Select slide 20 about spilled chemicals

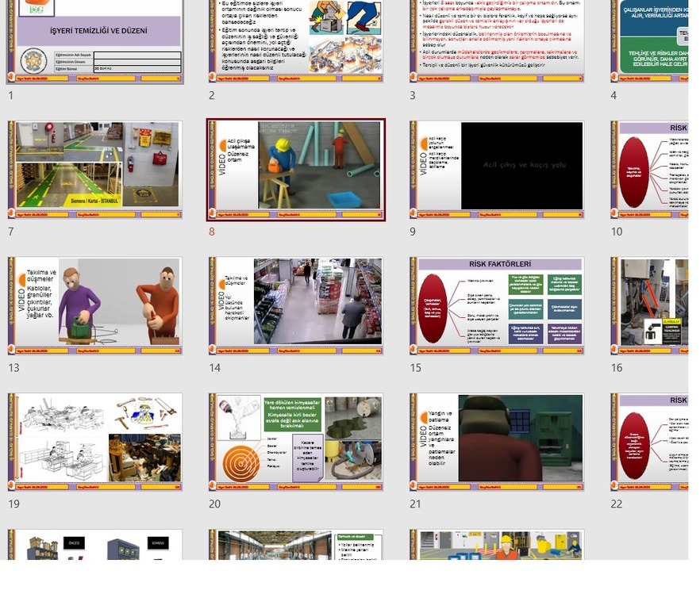pyautogui.click(x=296, y=442)
